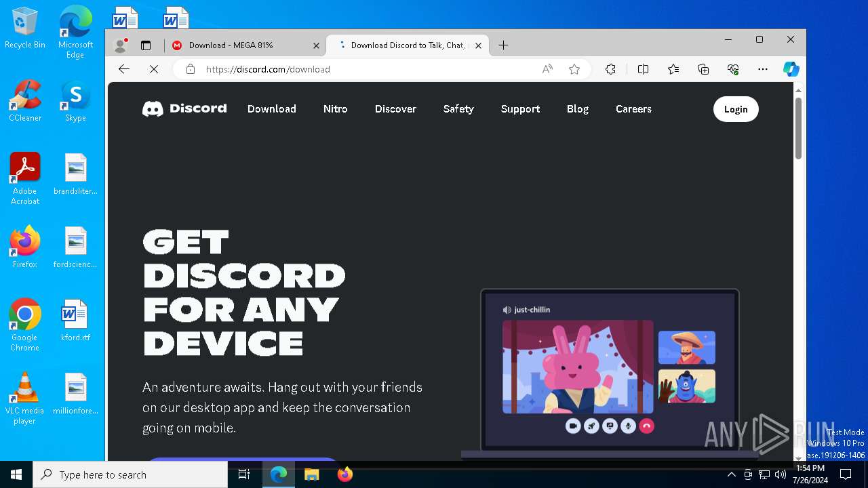This screenshot has width=868, height=488.
Task: Open Support in Discord navigation
Action: point(520,108)
